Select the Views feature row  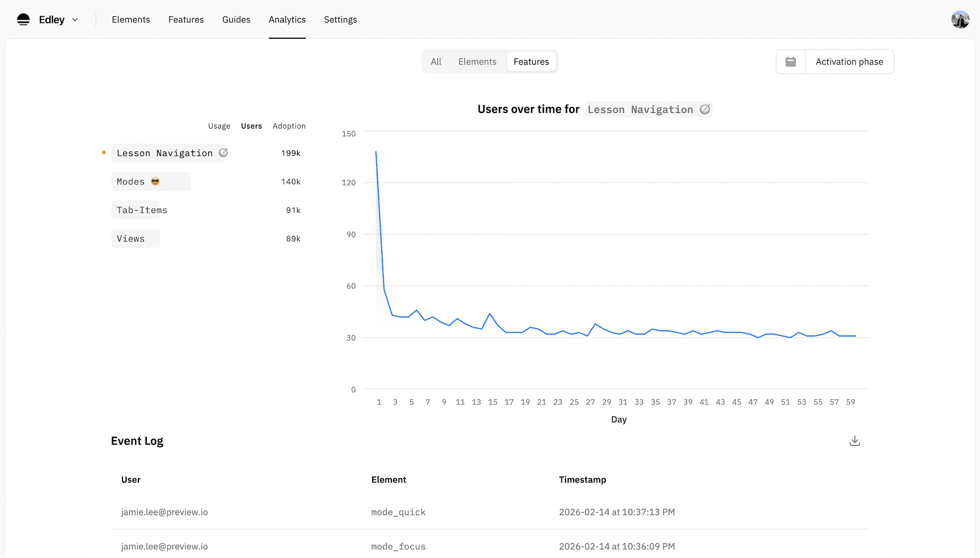(131, 239)
